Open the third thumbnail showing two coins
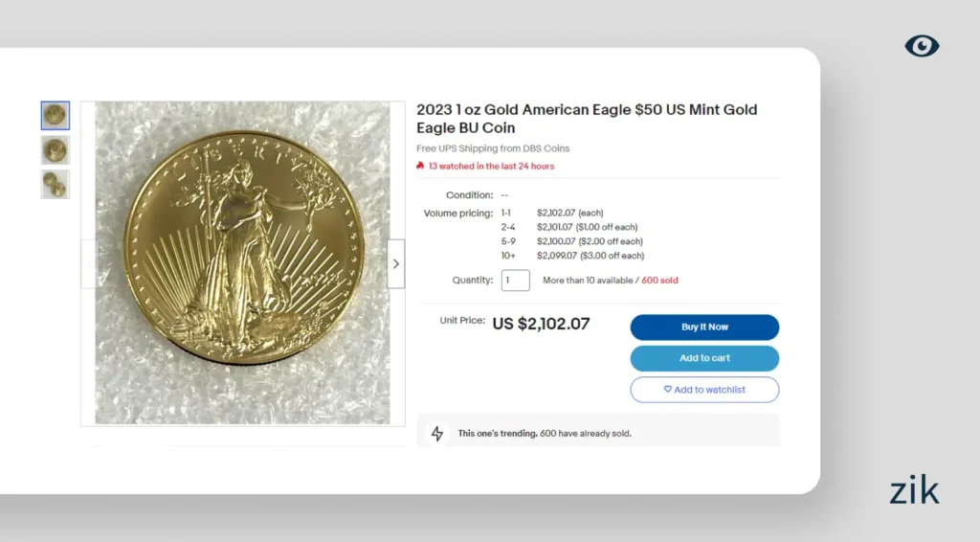The width and height of the screenshot is (980, 542). [56, 184]
